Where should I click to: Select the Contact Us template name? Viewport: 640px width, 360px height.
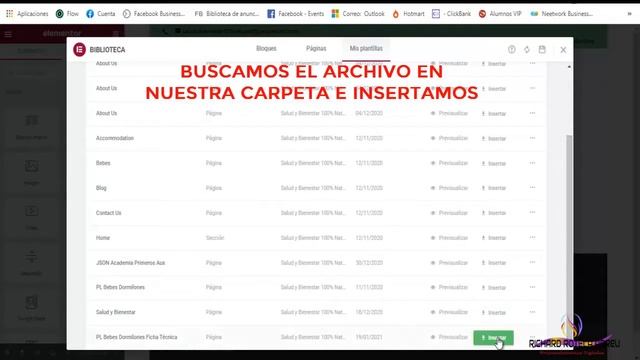tap(109, 213)
